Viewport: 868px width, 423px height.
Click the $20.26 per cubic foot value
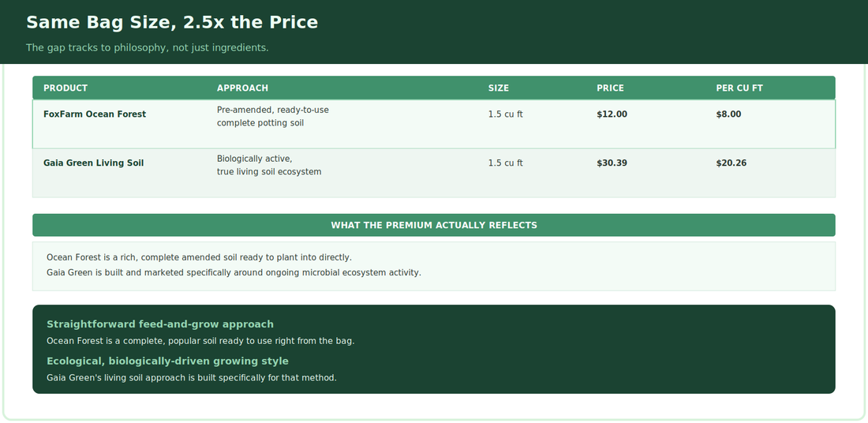[731, 163]
